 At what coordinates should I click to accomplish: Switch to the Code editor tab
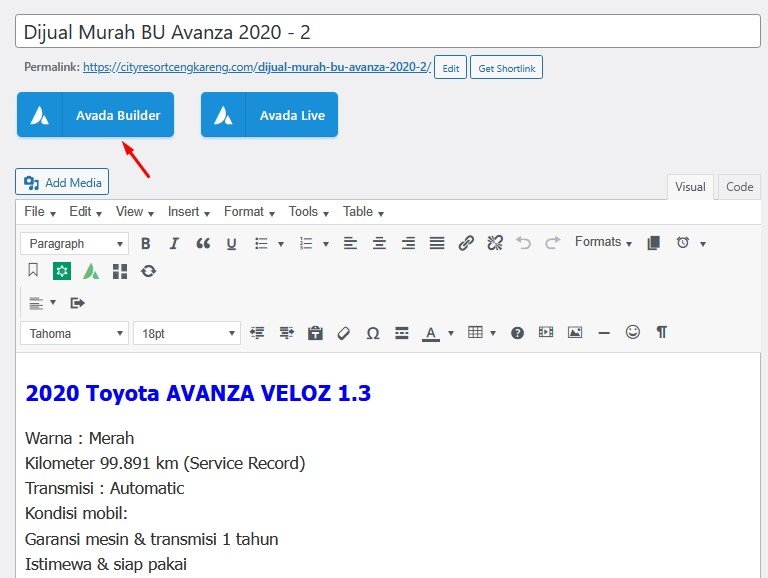(x=740, y=187)
